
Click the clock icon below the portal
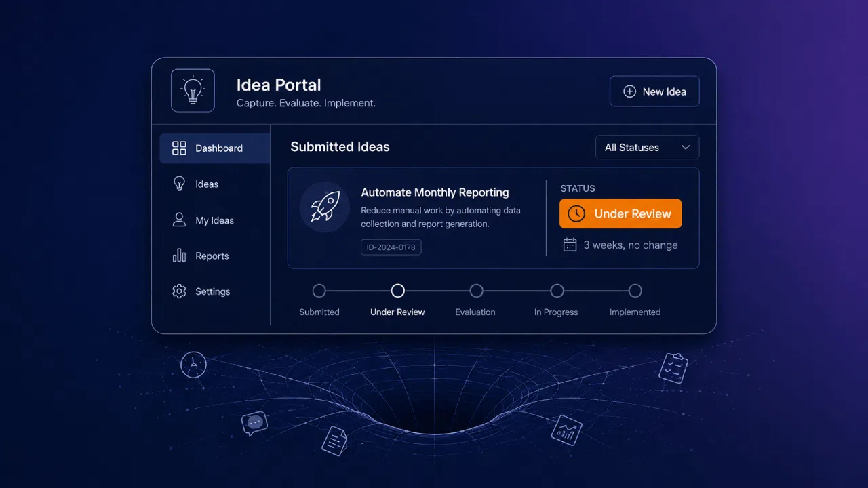click(x=193, y=365)
